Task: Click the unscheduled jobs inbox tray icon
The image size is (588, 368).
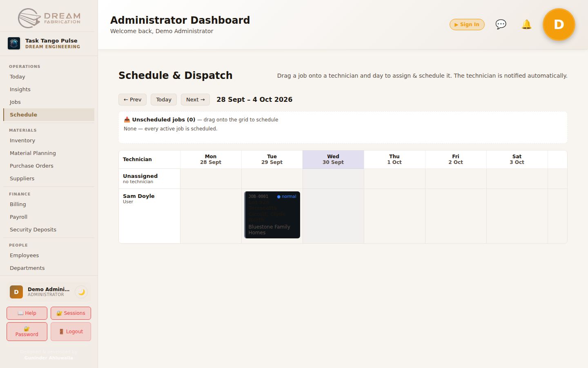Action: click(x=127, y=120)
